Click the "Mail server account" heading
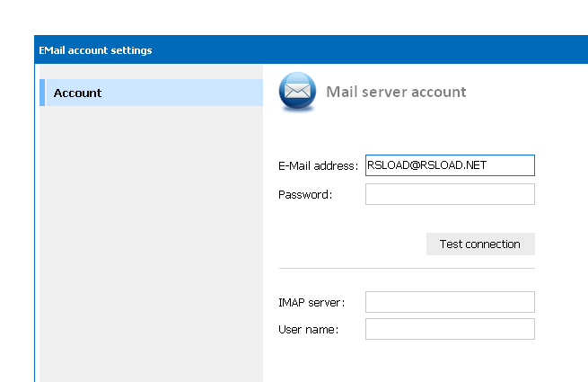Screen dimensions: 588x382 [396, 92]
